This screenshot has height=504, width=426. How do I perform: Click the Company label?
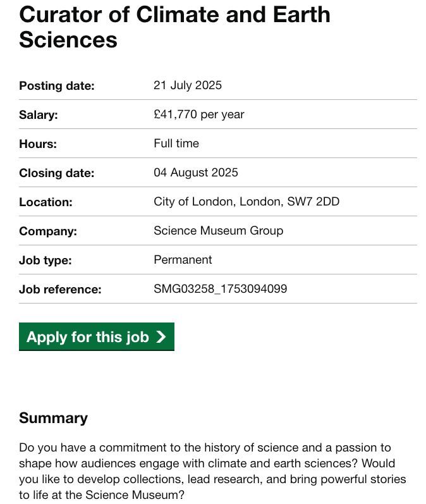pos(48,231)
